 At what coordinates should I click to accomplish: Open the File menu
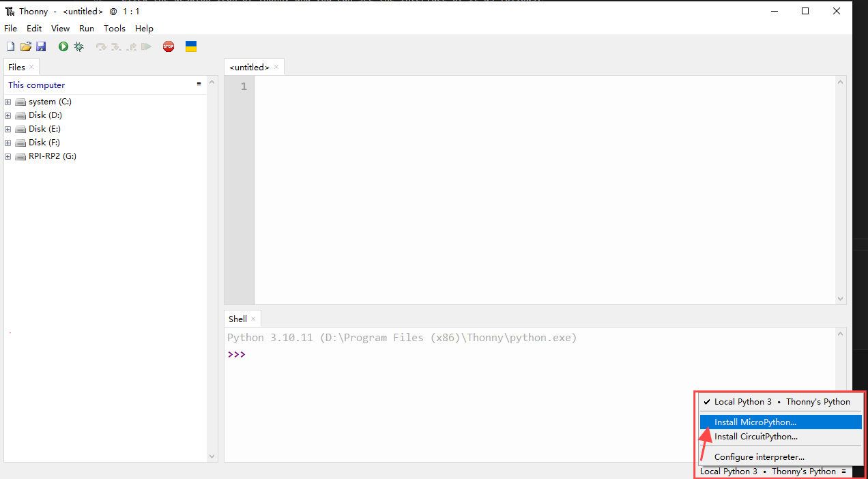11,29
